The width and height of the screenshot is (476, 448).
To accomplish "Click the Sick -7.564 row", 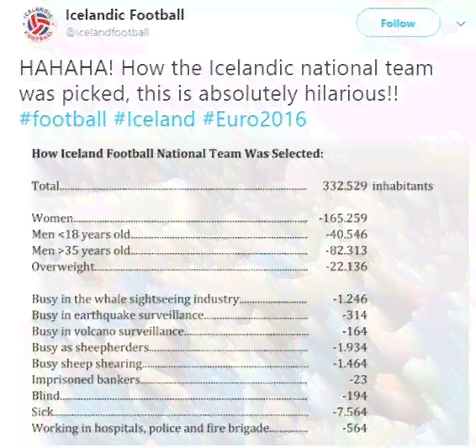I will [x=199, y=412].
